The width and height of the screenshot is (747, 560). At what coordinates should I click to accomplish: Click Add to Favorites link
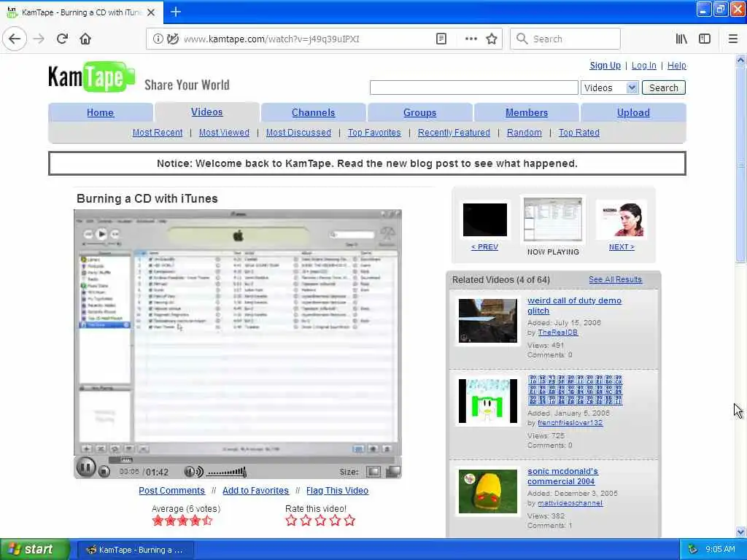255,491
